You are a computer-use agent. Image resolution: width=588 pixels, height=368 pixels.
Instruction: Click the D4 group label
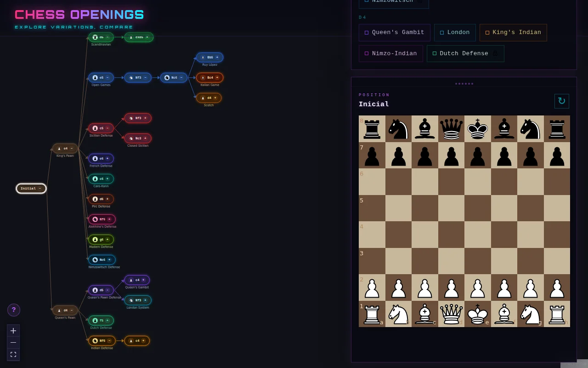(363, 17)
